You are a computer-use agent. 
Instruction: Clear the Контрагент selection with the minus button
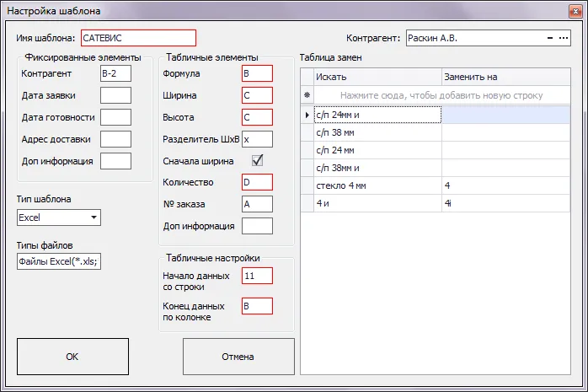[x=550, y=38]
